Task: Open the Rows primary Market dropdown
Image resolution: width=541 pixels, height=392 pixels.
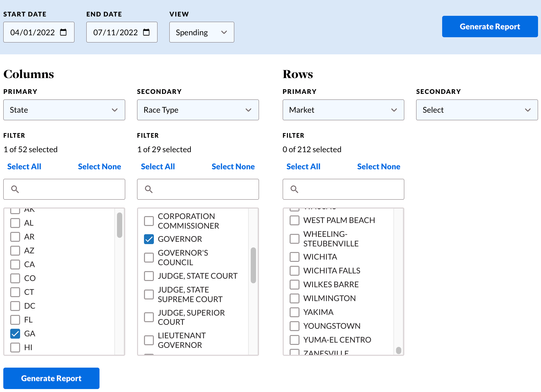Action: click(343, 110)
